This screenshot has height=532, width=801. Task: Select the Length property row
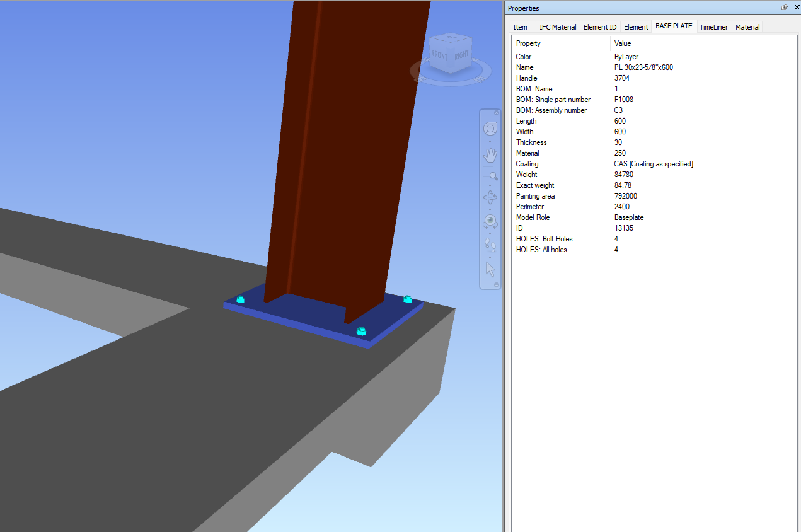[654, 121]
